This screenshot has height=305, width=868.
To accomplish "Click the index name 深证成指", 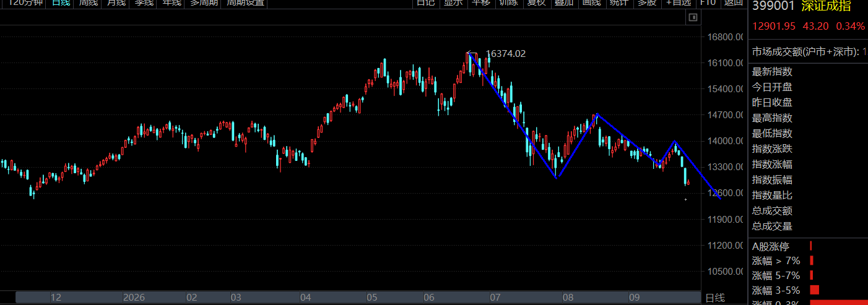I will pos(826,6).
